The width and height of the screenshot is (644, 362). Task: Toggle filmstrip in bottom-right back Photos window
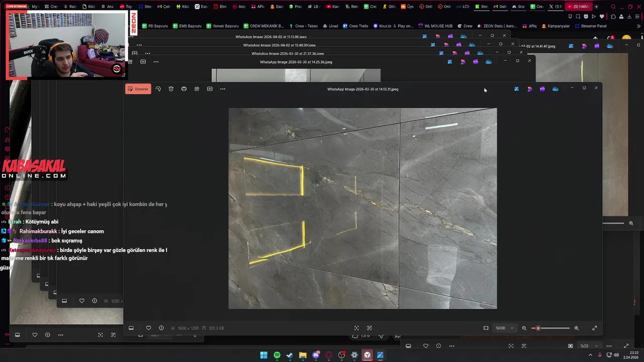pos(409,346)
